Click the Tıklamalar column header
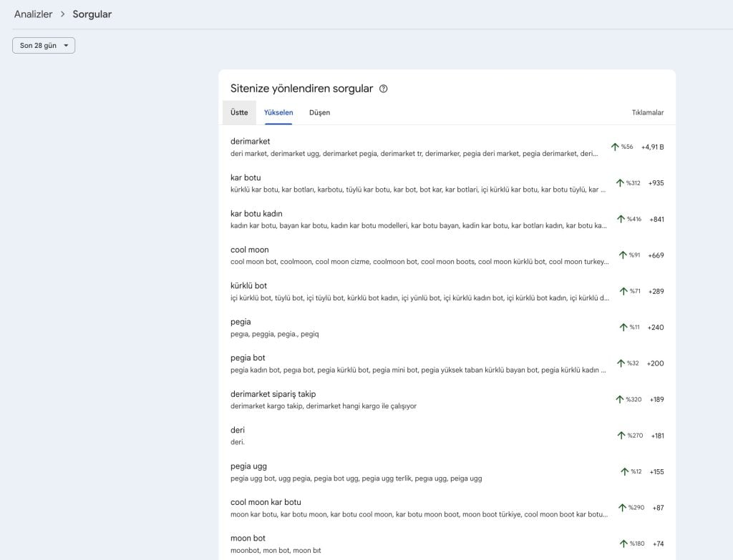The image size is (733, 560). pyautogui.click(x=647, y=112)
